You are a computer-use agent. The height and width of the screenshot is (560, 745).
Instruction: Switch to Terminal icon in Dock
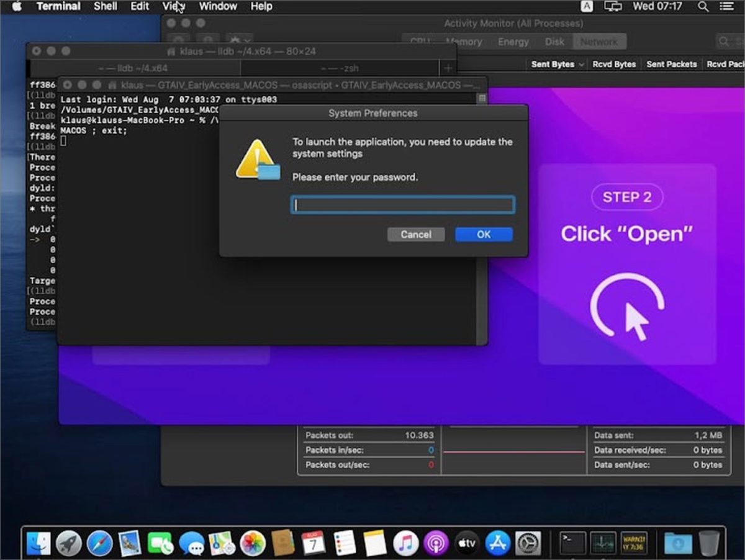point(572,543)
